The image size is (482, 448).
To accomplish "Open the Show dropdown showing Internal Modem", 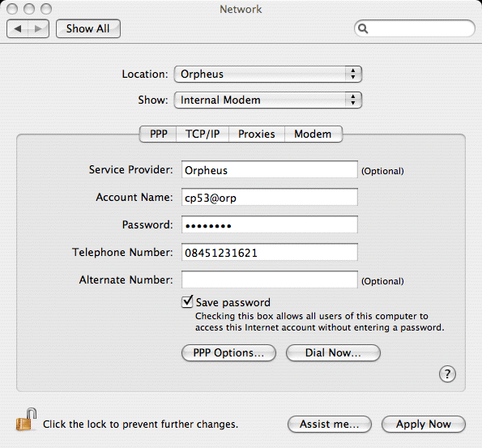I will coord(268,100).
